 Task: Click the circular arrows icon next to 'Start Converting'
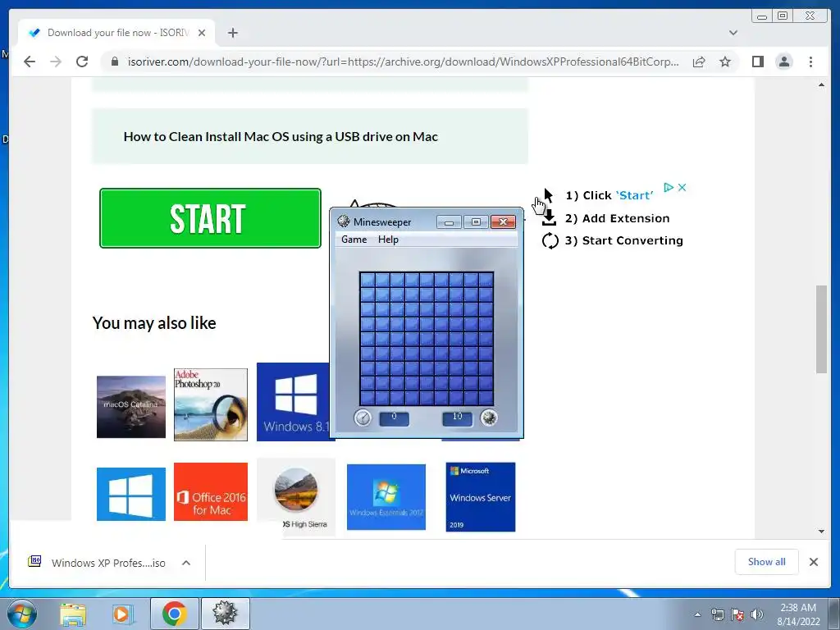550,240
